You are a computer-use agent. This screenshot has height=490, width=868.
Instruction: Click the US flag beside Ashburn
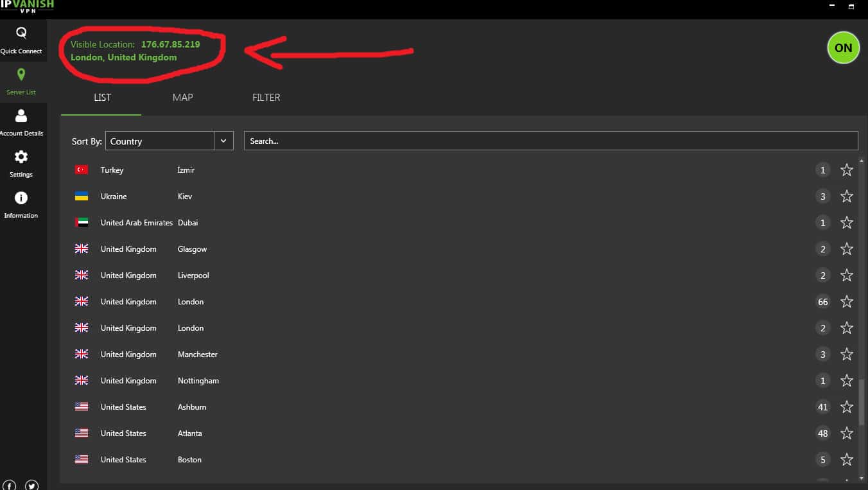(x=82, y=407)
